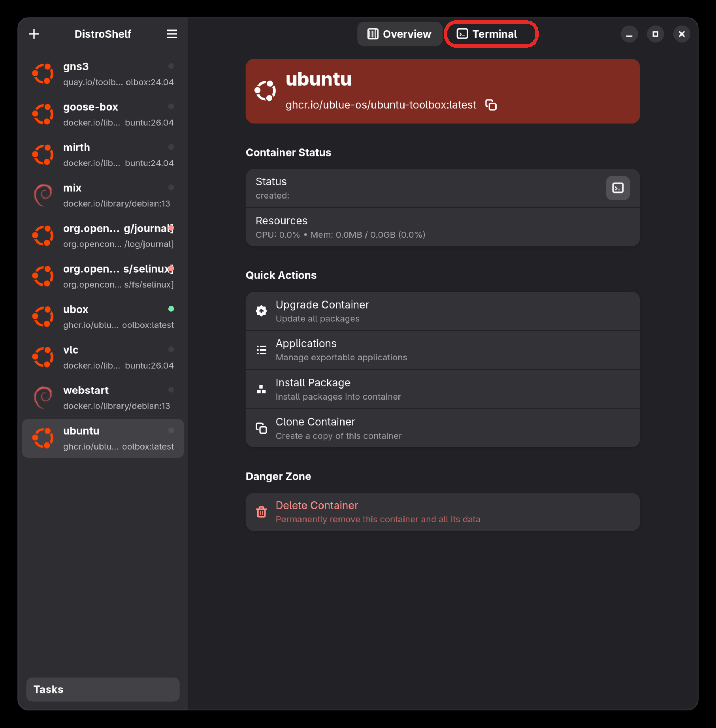
Task: Click the ghcr.io/ublue-os/ubuntu-toolbox:latest text
Action: (x=381, y=105)
